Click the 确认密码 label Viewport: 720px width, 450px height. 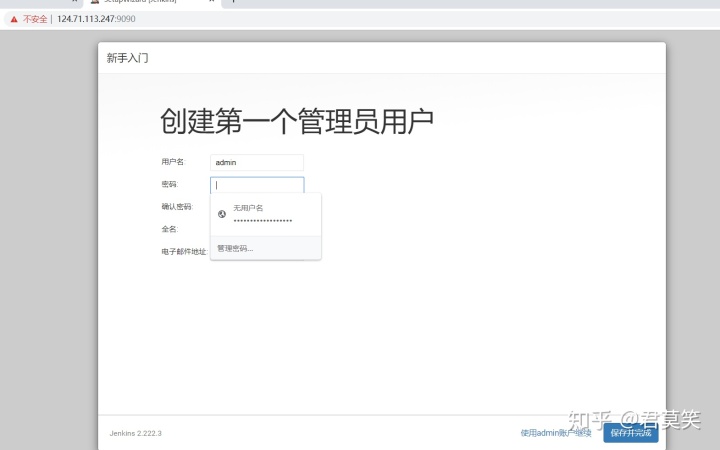(x=177, y=207)
